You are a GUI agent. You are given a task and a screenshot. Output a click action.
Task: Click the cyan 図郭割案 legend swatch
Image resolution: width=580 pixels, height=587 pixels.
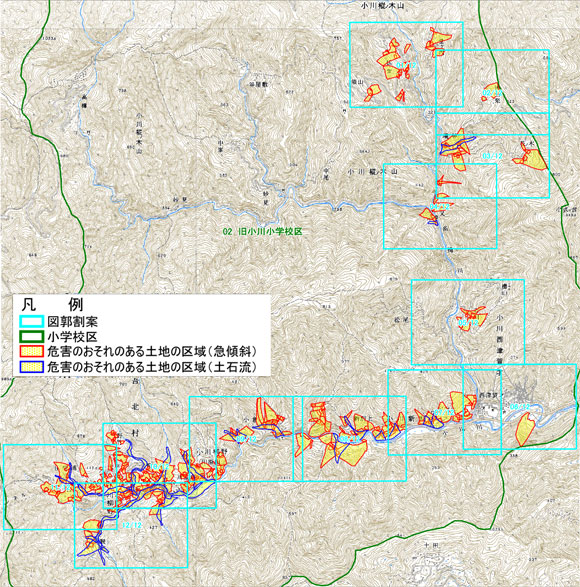coord(32,322)
